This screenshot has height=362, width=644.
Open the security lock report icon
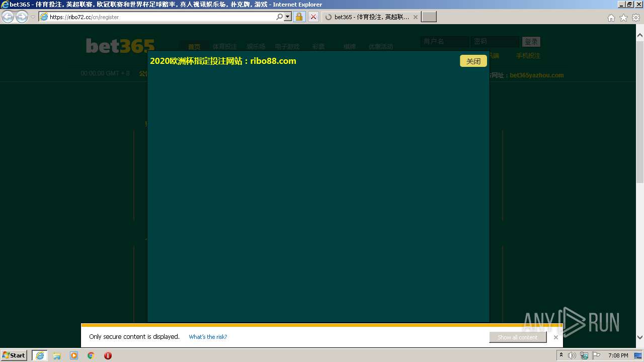click(x=299, y=17)
